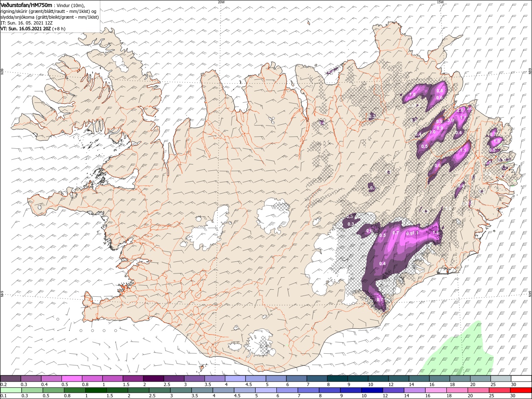Screen dimensions: 532x399
Task: Click the '(+8 h)' forecast offset text
Action: [x=59, y=29]
